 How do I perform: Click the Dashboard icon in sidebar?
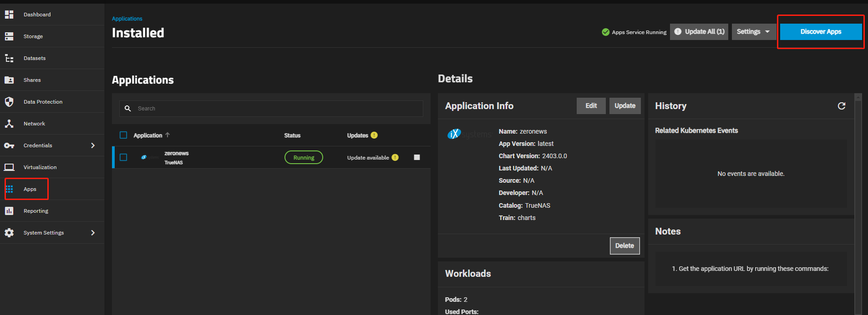[x=9, y=15]
